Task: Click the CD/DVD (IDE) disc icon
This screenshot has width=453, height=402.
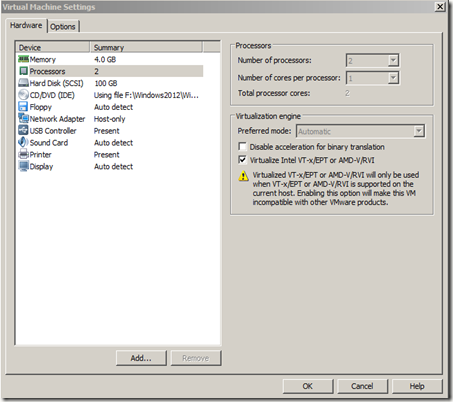Action: point(23,95)
